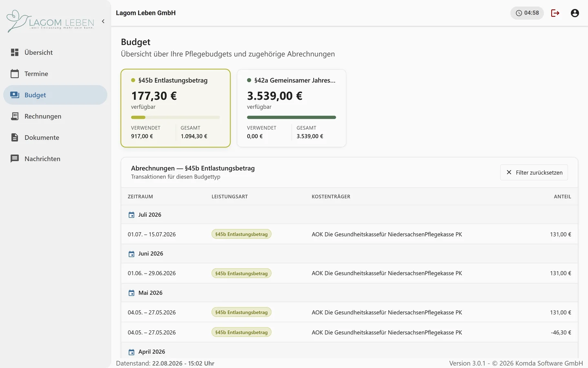Click the Leistungsart column header

tap(229, 197)
